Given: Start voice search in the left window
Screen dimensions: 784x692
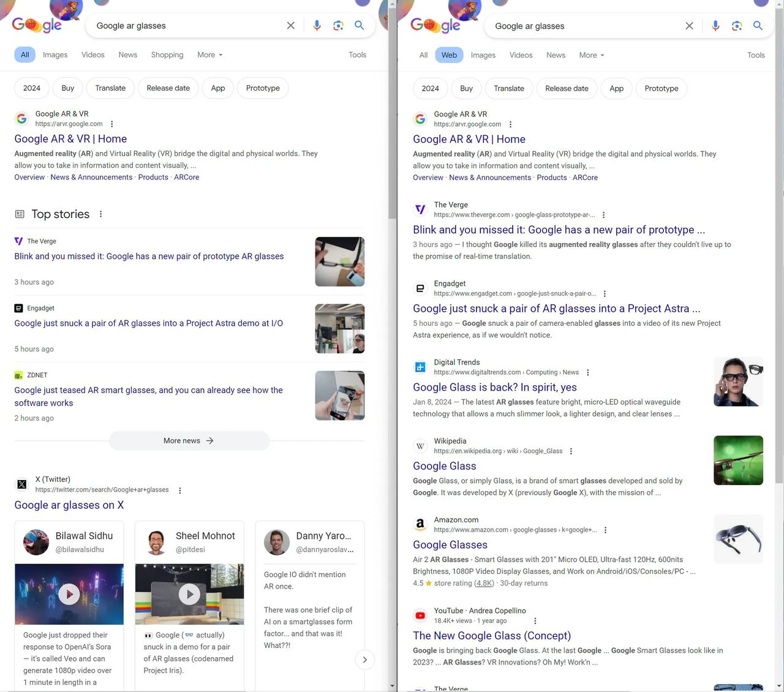Looking at the screenshot, I should coord(317,26).
